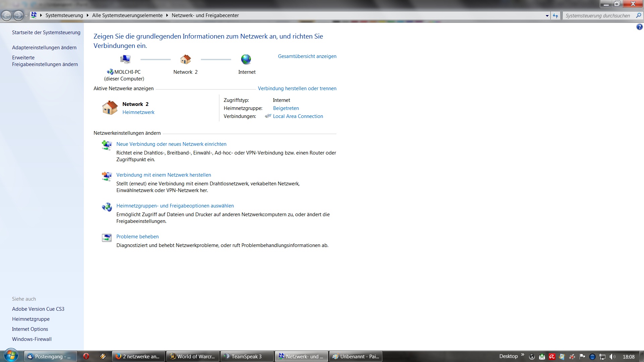The image size is (644, 362).
Task: Expand the Systemsteuerung breadcrumb arrow
Action: (88, 15)
